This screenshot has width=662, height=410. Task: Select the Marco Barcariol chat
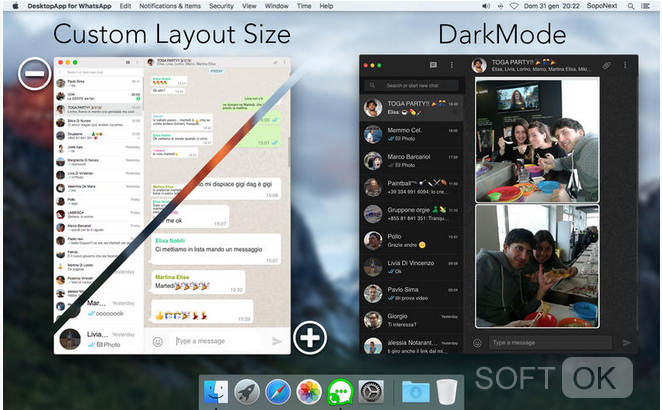[x=412, y=161]
